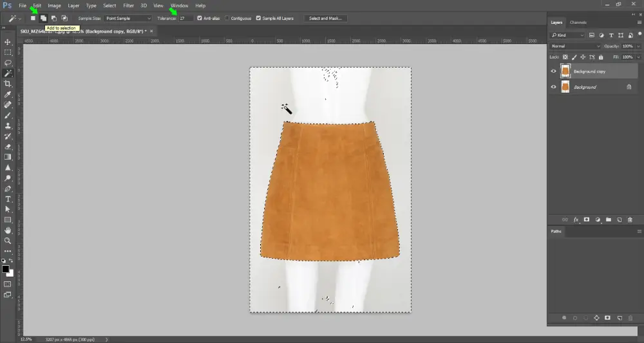
Task: Select the Pen tool
Action: [x=7, y=189]
